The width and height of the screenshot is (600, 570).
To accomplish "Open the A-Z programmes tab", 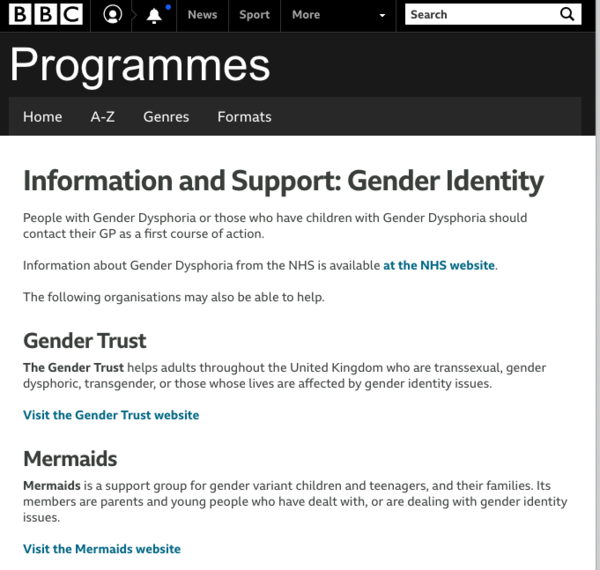I will click(103, 117).
